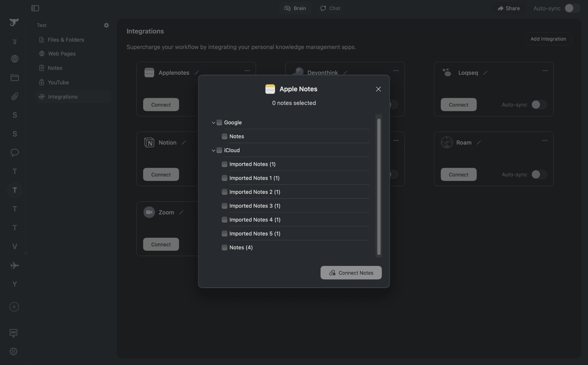Check Imported Notes 2 (1) checkbox
Viewport: 588px width, 365px height.
click(x=225, y=192)
